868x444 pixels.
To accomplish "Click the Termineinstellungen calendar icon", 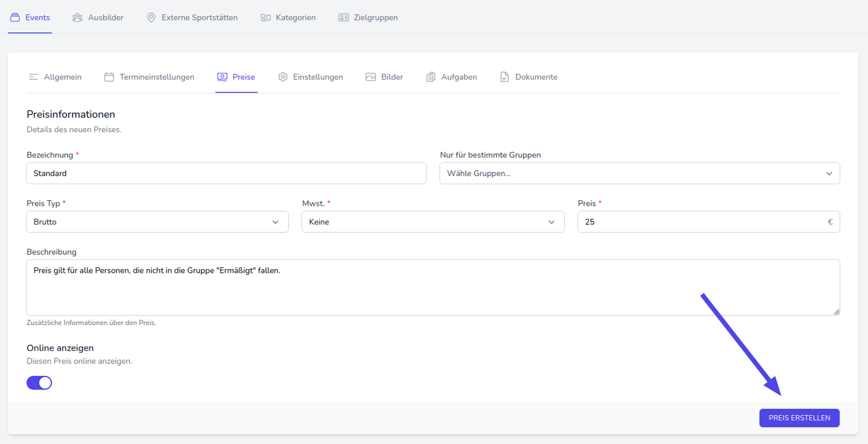I will point(109,77).
